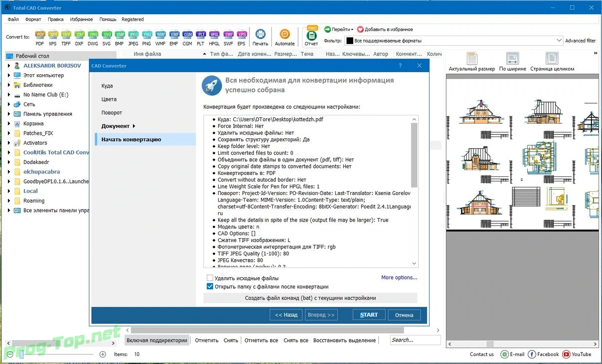Select the SWF format icon
This screenshot has width=602, height=364.
point(228,38)
